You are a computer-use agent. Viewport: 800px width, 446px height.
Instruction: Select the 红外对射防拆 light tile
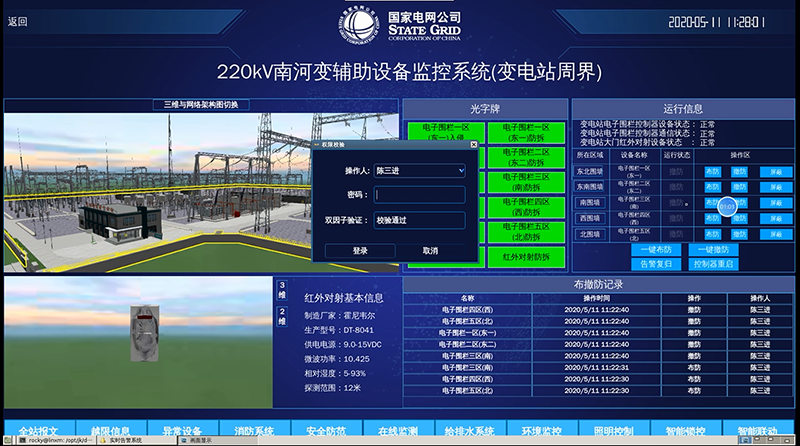[526, 256]
